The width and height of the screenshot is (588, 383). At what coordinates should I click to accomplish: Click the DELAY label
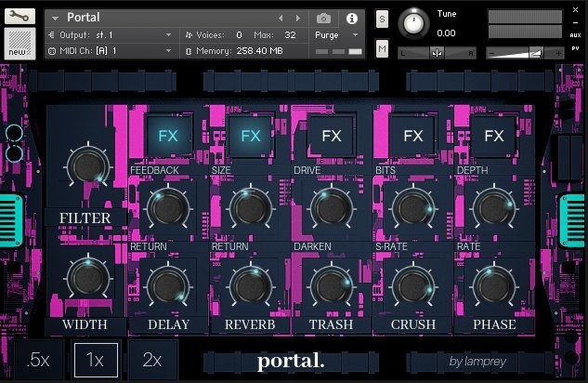[x=168, y=324]
